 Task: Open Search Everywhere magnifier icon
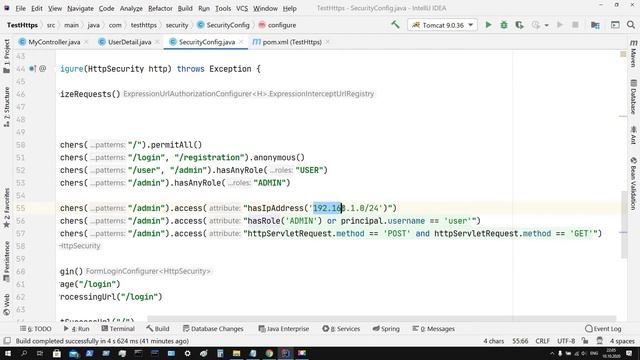coord(631,25)
